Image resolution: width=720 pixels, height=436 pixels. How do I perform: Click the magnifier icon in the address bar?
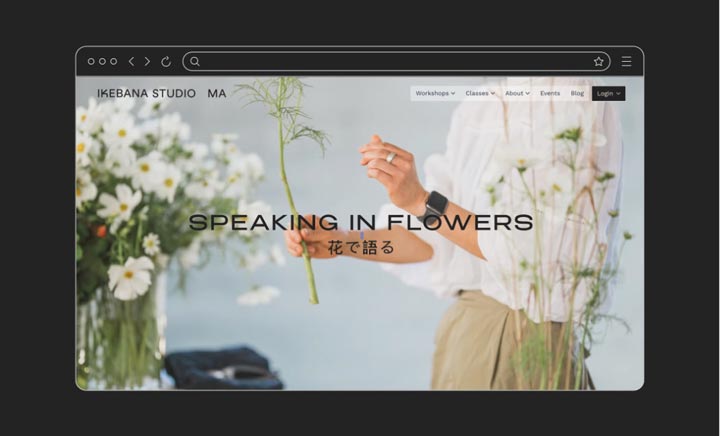pos(195,61)
